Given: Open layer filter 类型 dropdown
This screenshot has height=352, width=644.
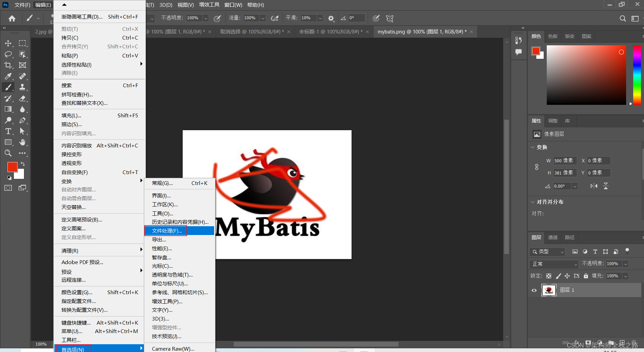Looking at the screenshot, I should click(x=547, y=252).
